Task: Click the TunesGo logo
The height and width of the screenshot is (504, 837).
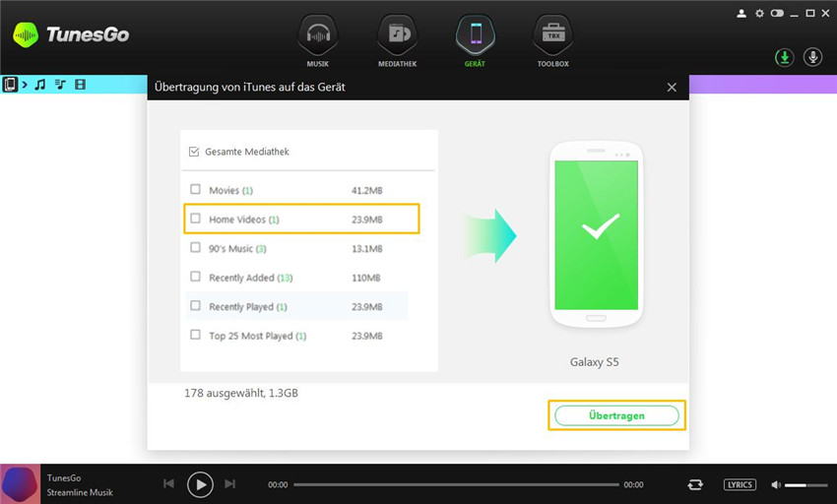Action: click(x=71, y=34)
